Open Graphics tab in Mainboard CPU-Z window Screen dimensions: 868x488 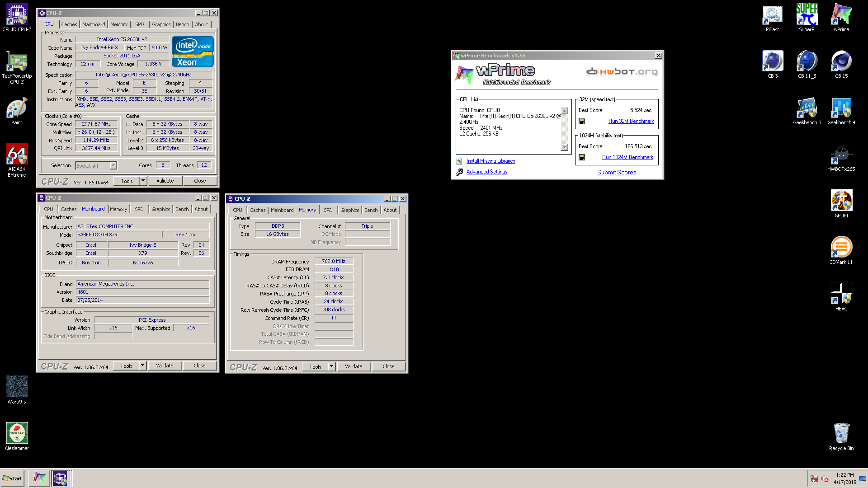click(161, 209)
